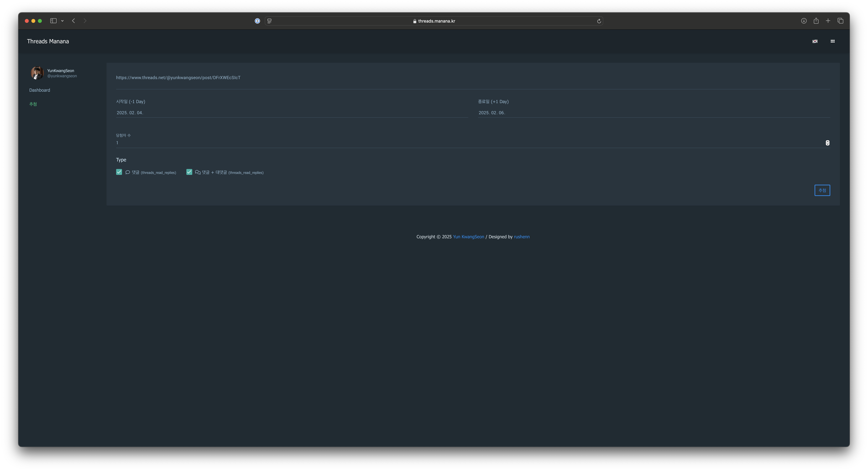The height and width of the screenshot is (471, 868).
Task: Select threads.manana.kr address bar
Action: pyautogui.click(x=434, y=21)
